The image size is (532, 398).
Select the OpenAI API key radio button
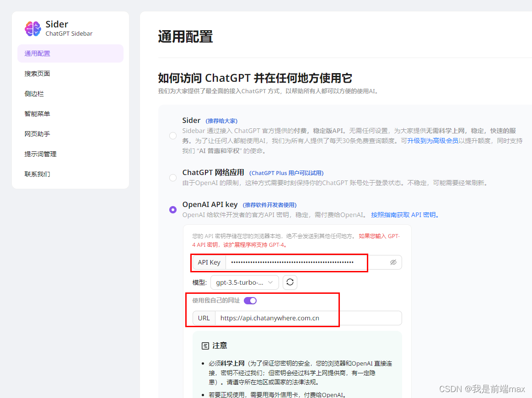173,209
